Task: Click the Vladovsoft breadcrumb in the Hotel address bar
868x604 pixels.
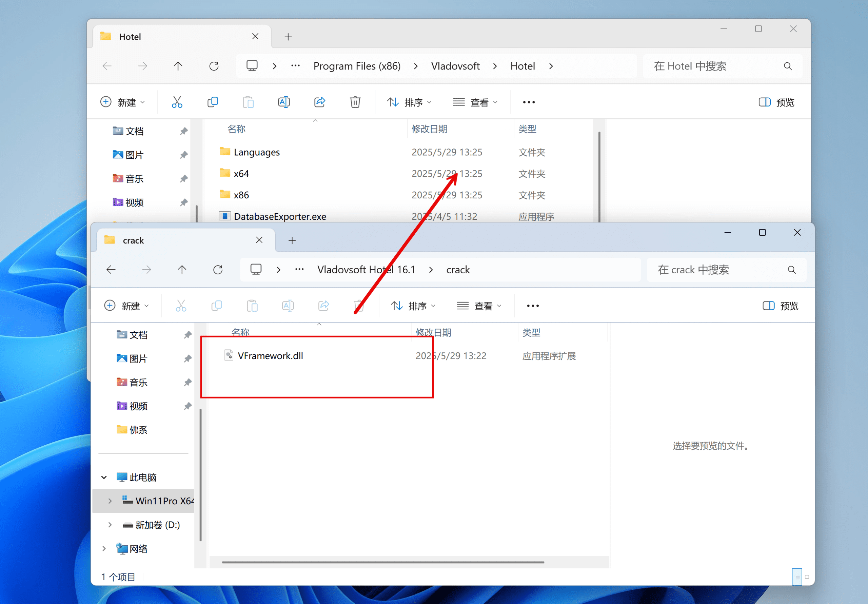Action: [455, 66]
